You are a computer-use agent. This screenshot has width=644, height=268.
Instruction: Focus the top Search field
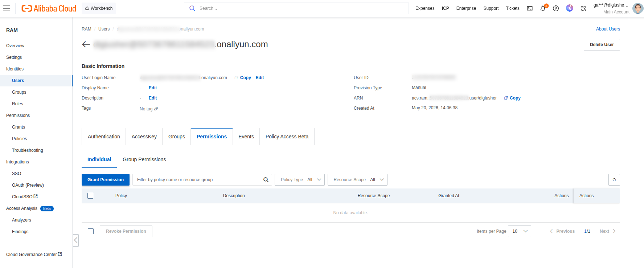(x=296, y=8)
